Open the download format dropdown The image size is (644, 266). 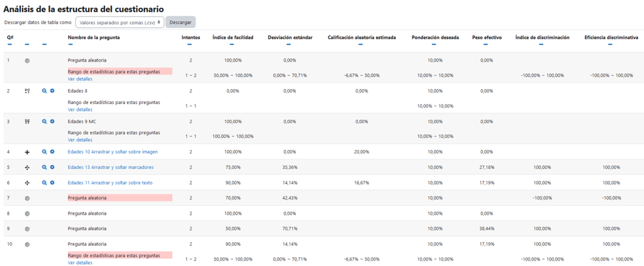[x=120, y=23]
